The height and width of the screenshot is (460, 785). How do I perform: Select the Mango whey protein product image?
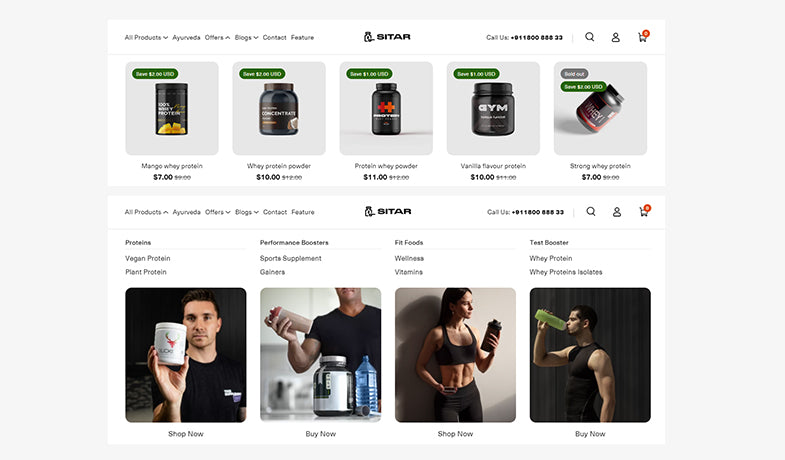(172, 108)
